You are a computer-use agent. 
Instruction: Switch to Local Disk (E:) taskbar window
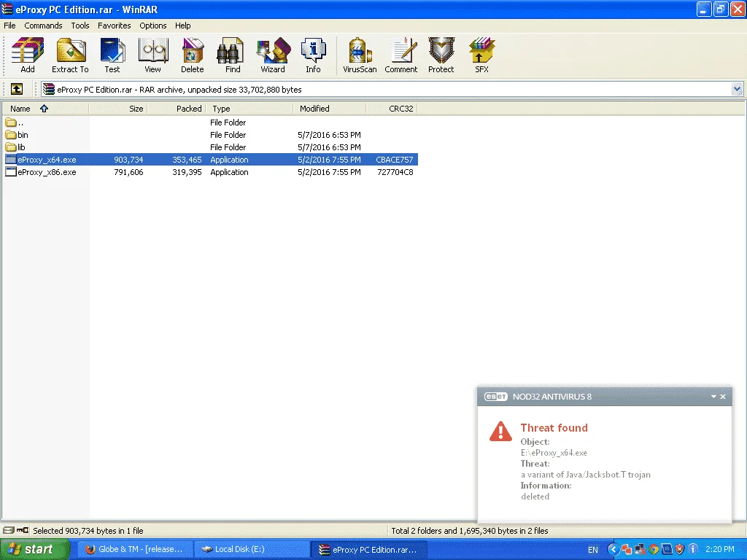click(x=252, y=550)
